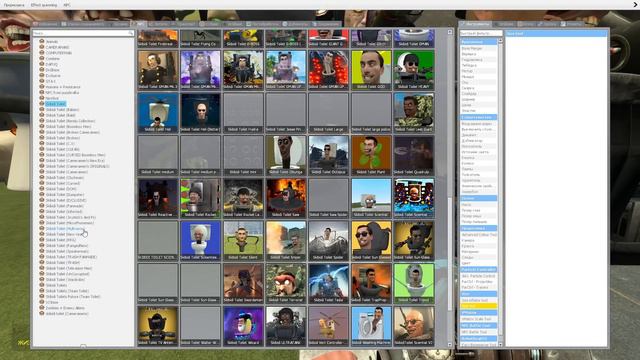Pick the Skibidi Toilet Triplet thumbnail on lime background
This screenshot has width=640, height=360.
[x=413, y=283]
